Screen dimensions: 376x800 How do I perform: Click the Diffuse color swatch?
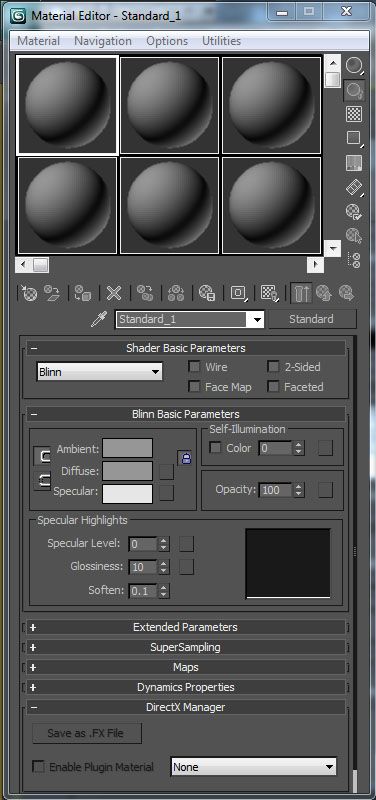[128, 471]
